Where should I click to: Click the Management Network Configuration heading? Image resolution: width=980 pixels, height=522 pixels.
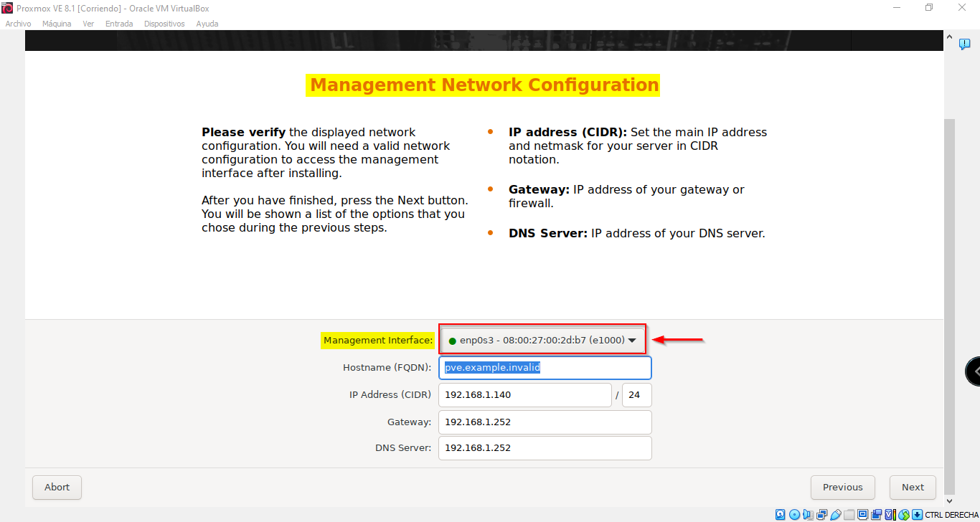(x=484, y=85)
